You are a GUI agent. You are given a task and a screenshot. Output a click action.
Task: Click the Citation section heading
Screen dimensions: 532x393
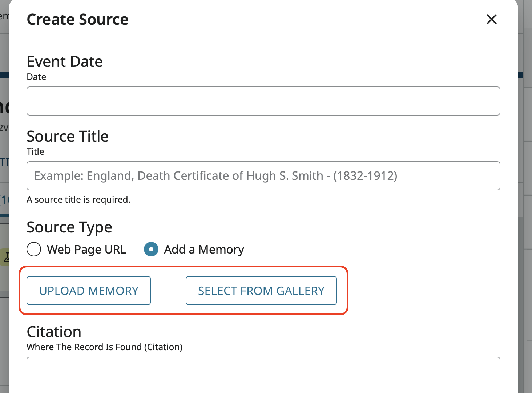54,332
